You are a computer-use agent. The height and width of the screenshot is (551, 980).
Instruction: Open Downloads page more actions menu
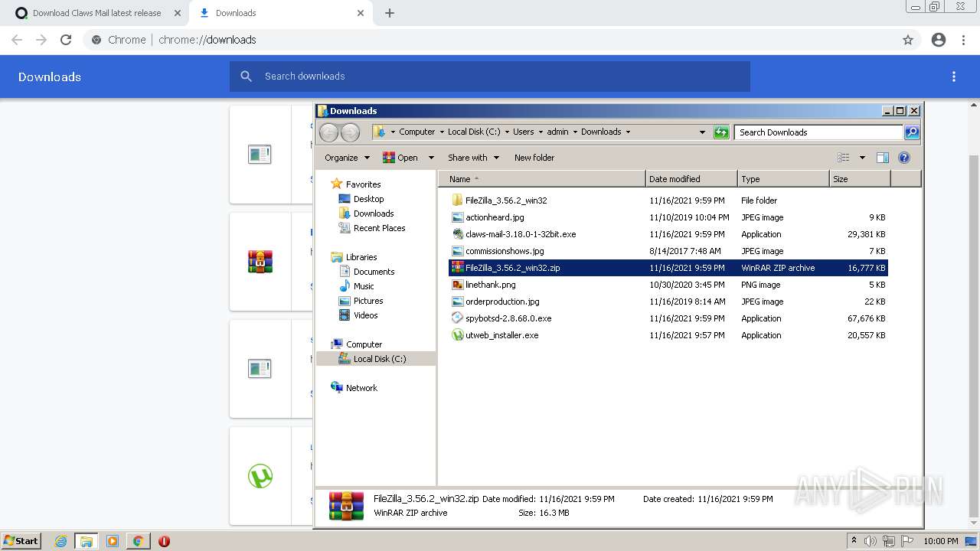pos(954,77)
